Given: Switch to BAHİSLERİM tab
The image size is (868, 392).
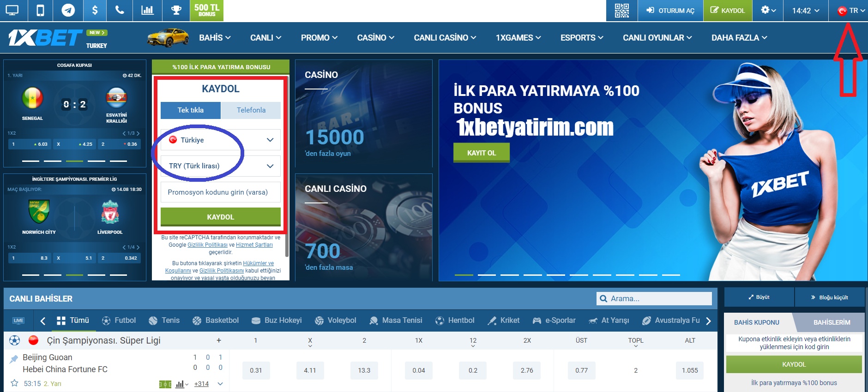Looking at the screenshot, I should (832, 322).
